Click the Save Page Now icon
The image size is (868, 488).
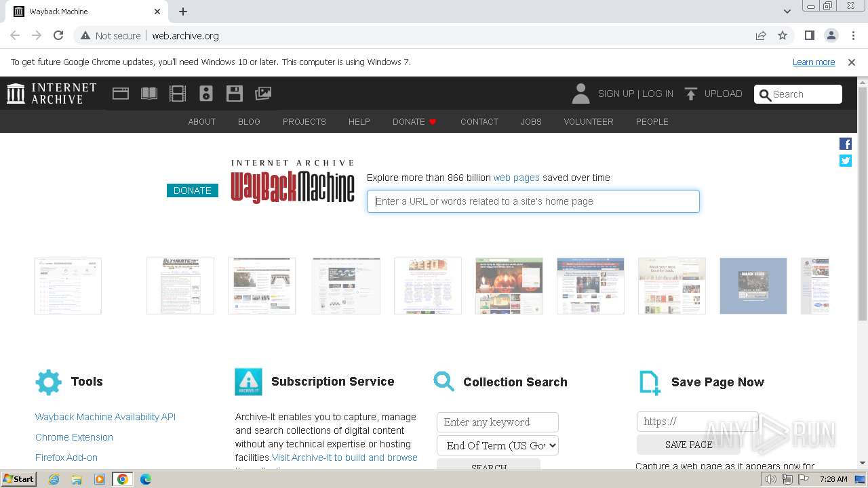point(650,382)
